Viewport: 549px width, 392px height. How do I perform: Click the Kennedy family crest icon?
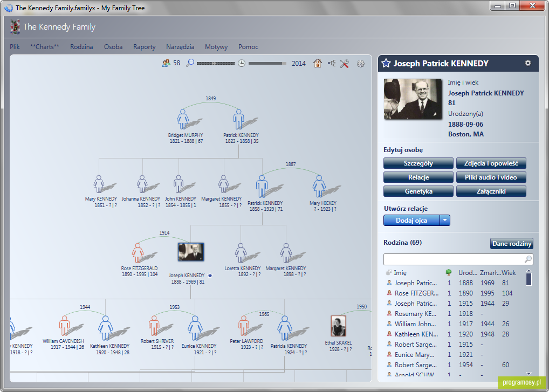coord(15,27)
